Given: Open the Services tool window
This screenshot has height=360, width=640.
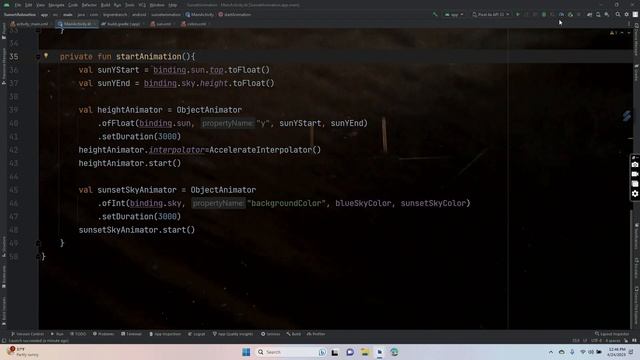Looking at the screenshot, I should pyautogui.click(x=271, y=334).
